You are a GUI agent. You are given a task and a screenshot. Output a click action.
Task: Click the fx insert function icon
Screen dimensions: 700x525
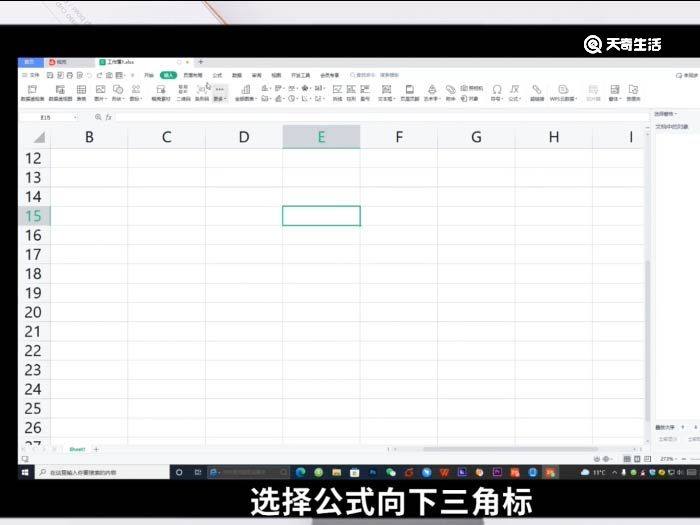(x=108, y=117)
